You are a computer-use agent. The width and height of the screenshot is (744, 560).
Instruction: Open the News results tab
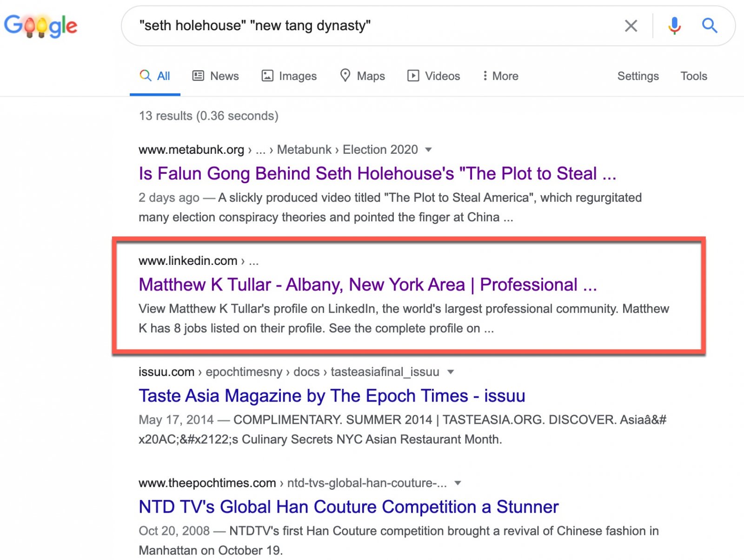tap(216, 76)
